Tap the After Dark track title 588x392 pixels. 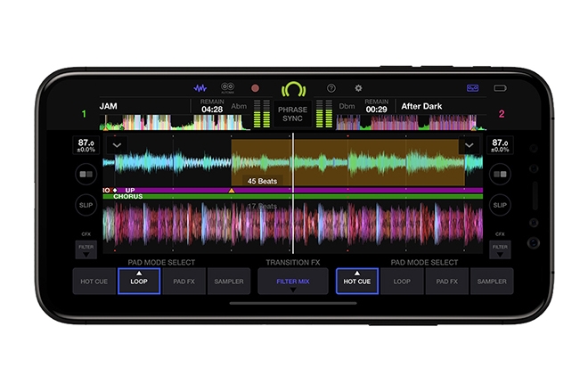pos(421,106)
